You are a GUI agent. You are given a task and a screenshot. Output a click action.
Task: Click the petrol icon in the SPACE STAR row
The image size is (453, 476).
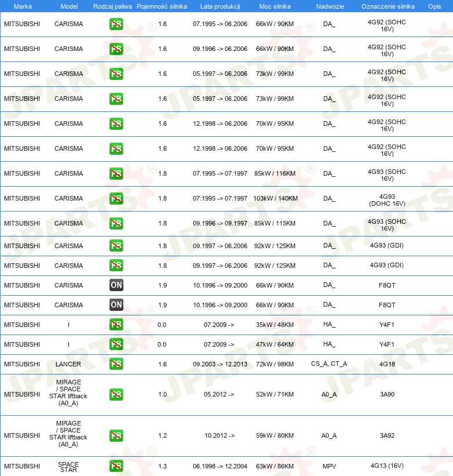tap(116, 466)
